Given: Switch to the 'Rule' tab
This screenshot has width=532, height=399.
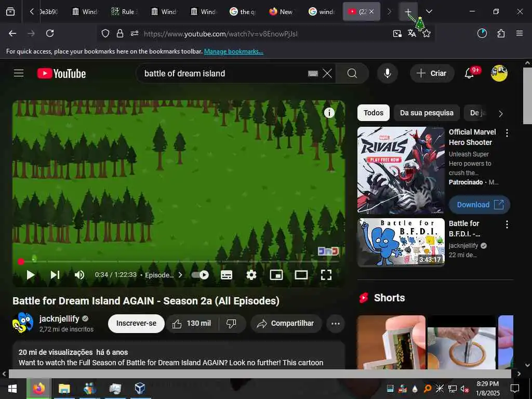Looking at the screenshot, I should pos(124,11).
